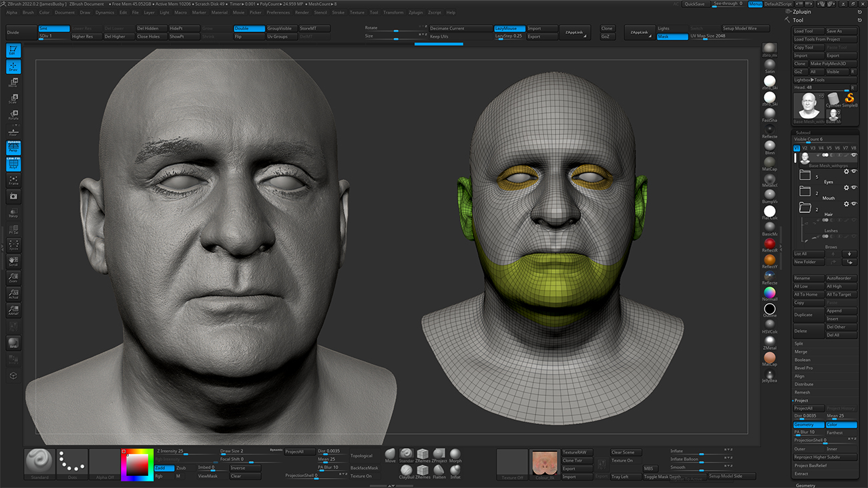Select the Blinn material sphere
This screenshot has width=868, height=488.
coord(770,147)
